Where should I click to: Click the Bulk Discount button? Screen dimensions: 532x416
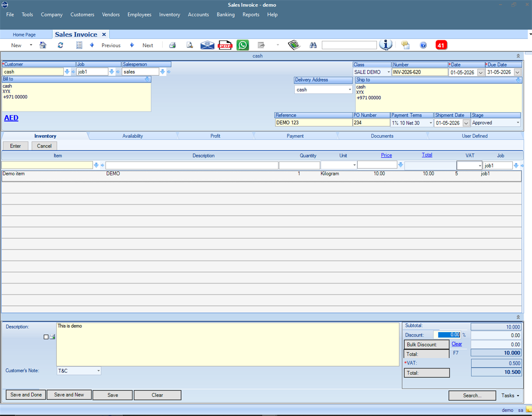[x=426, y=345]
